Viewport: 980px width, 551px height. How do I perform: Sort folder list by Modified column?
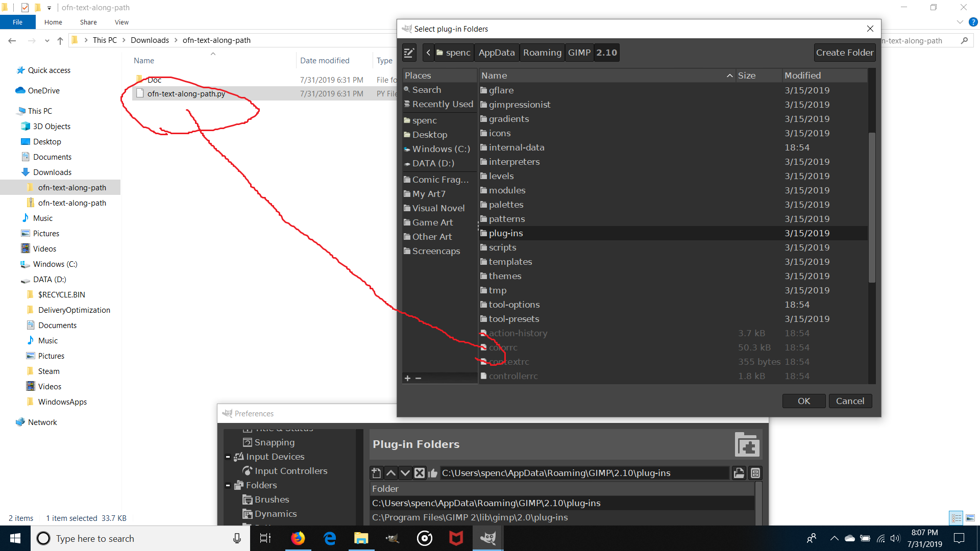824,76
